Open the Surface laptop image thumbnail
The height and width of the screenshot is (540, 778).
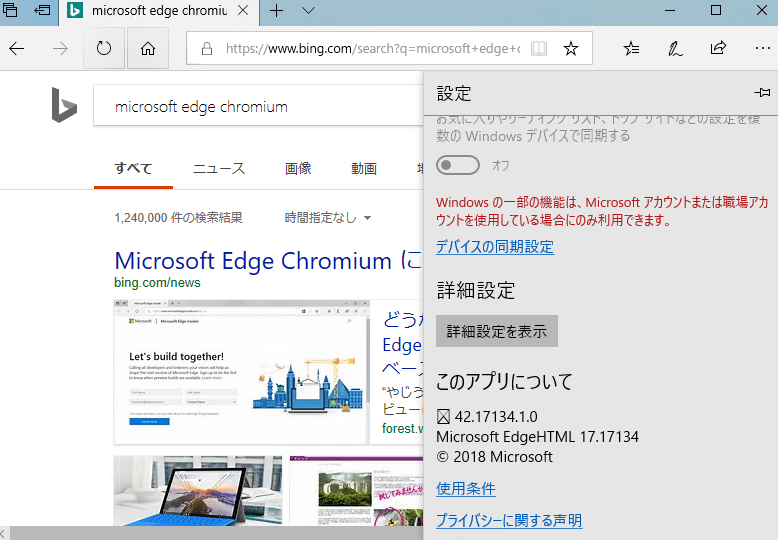coord(197,490)
